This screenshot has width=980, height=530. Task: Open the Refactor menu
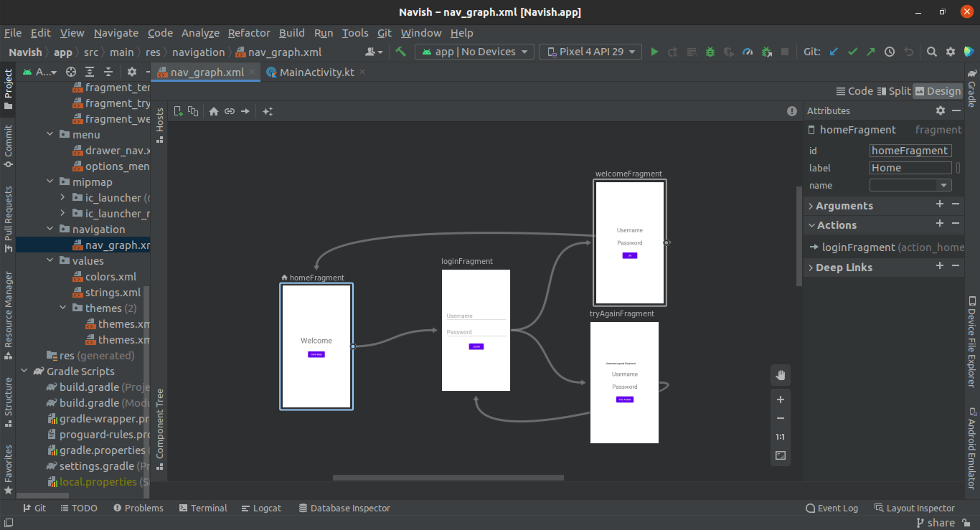click(x=249, y=33)
